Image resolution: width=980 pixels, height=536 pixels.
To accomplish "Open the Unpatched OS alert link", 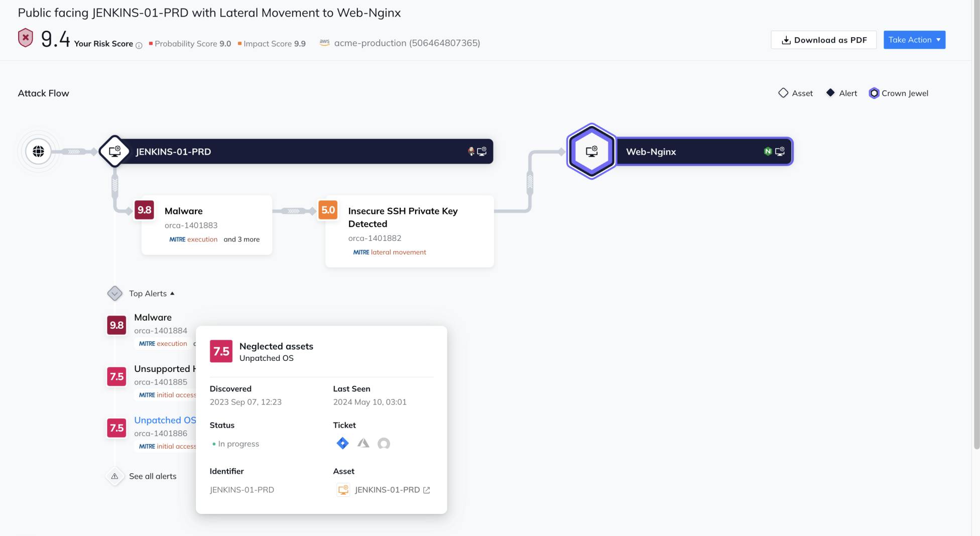I will 165,420.
